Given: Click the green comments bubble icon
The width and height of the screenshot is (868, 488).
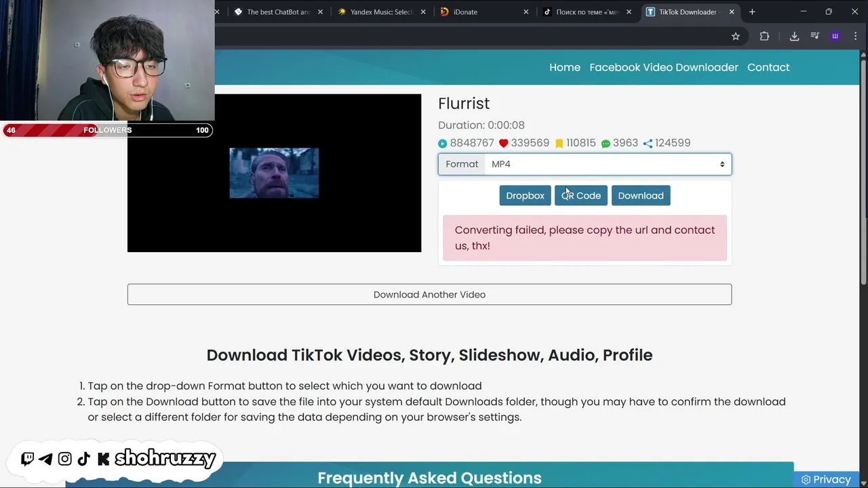Looking at the screenshot, I should tap(606, 144).
